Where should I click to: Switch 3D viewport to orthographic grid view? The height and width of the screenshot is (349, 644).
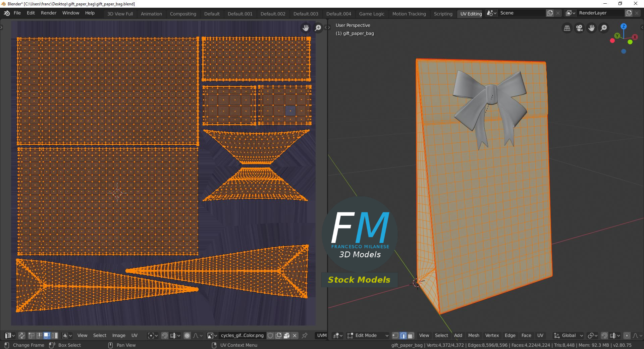tap(567, 28)
